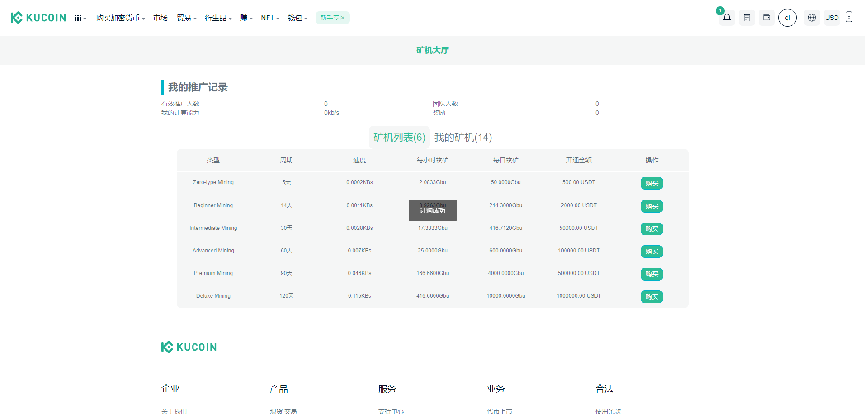Open the language globe icon
Viewport: 868px width, 419px height.
pyautogui.click(x=811, y=18)
